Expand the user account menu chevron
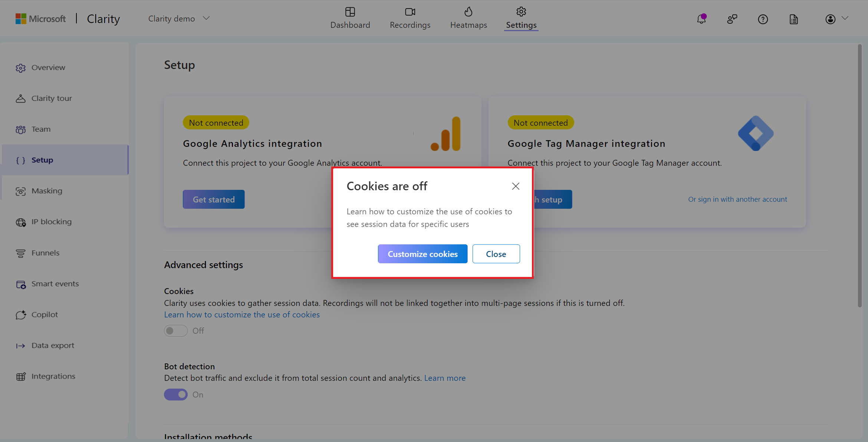Screen dimensions: 868x442 tap(845, 18)
